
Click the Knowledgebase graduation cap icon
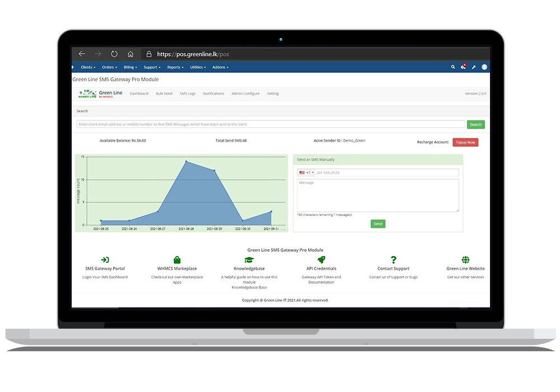point(249,260)
